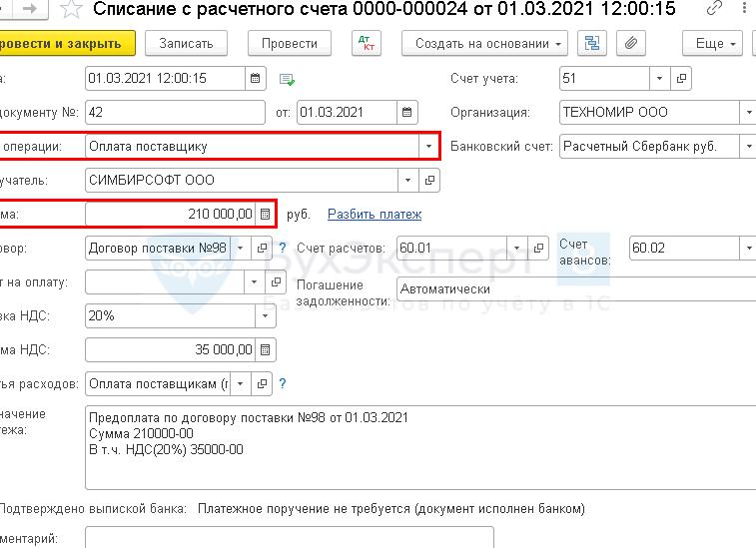Expand Счет на оплату dropdown
Screen dimensions: 756x548
coord(254,281)
